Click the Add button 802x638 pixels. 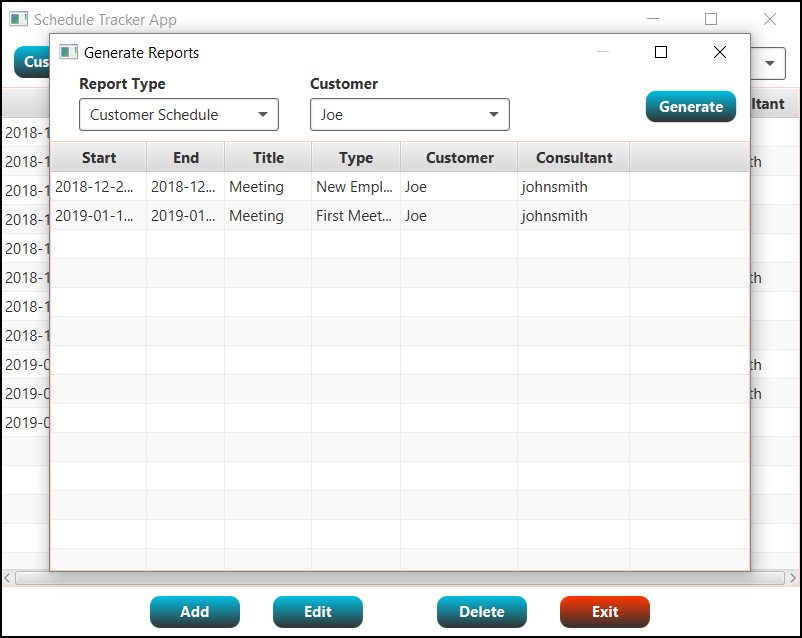tap(194, 611)
